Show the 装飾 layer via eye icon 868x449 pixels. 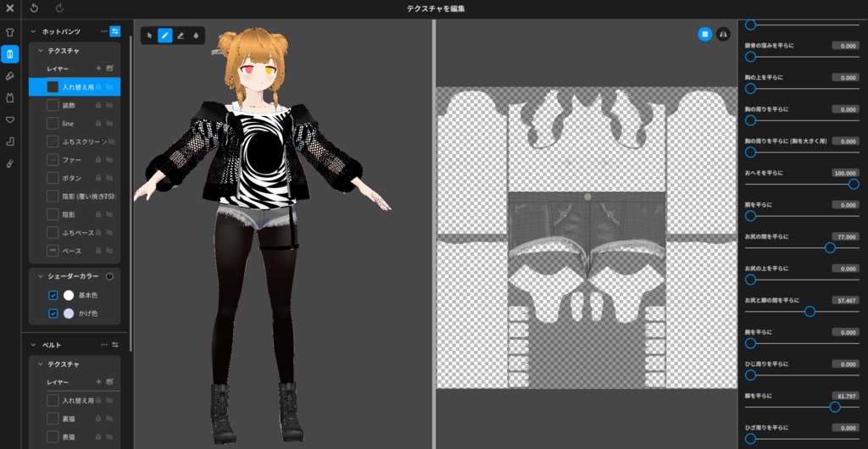[109, 105]
